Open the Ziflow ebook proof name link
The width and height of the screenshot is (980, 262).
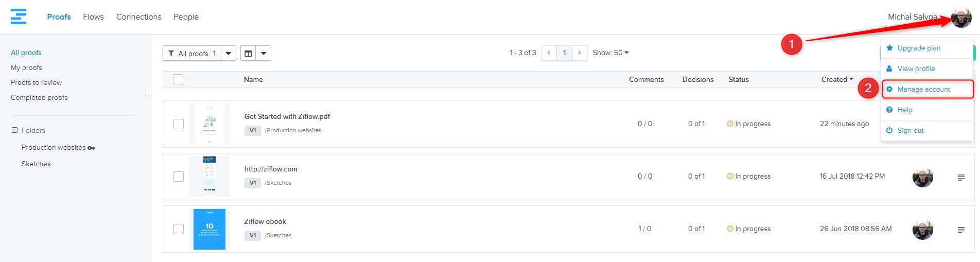pos(265,221)
